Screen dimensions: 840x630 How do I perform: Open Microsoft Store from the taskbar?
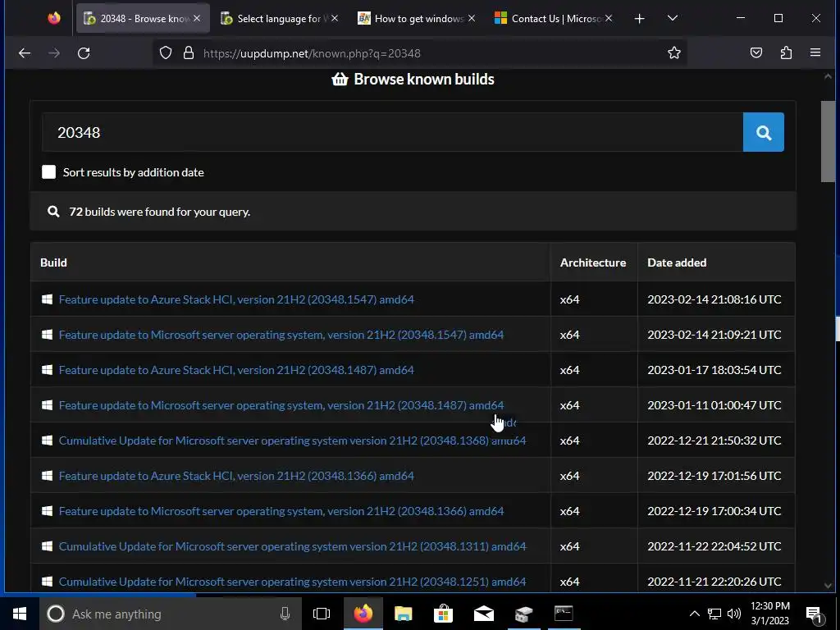click(443, 614)
